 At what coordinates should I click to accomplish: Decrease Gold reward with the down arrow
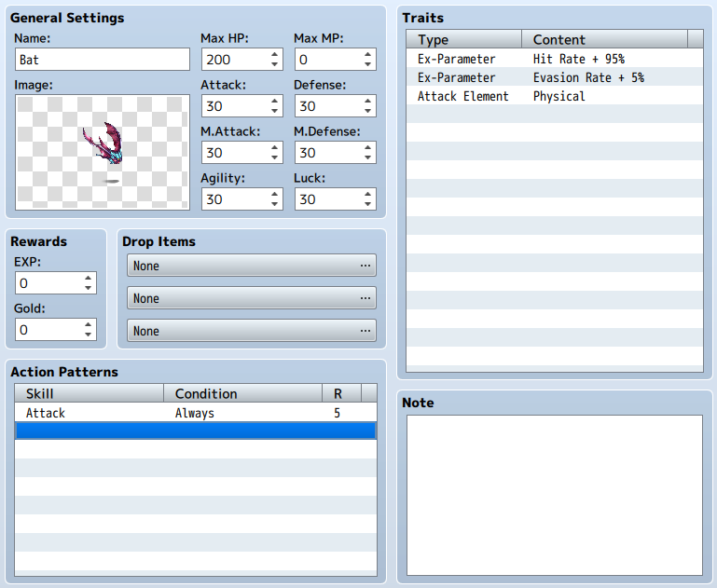(88, 335)
